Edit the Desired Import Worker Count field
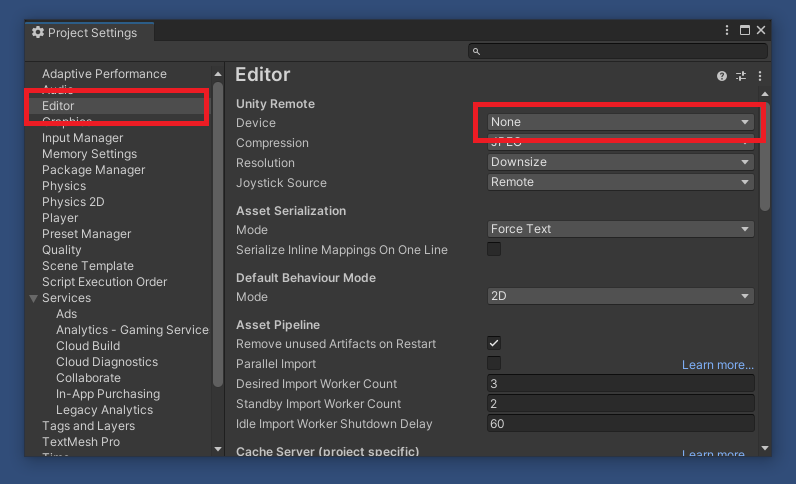Image resolution: width=796 pixels, height=484 pixels. click(620, 383)
